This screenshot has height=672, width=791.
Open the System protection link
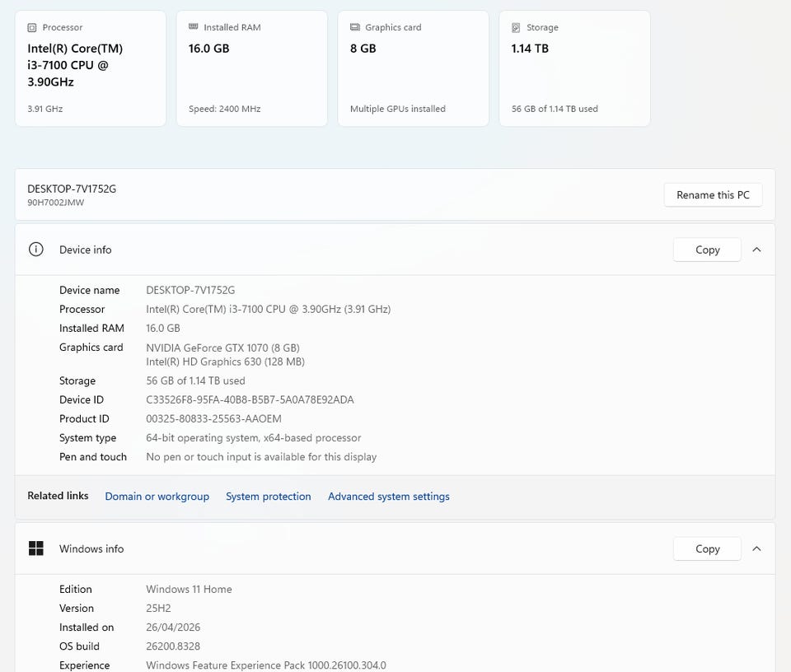[x=269, y=496]
